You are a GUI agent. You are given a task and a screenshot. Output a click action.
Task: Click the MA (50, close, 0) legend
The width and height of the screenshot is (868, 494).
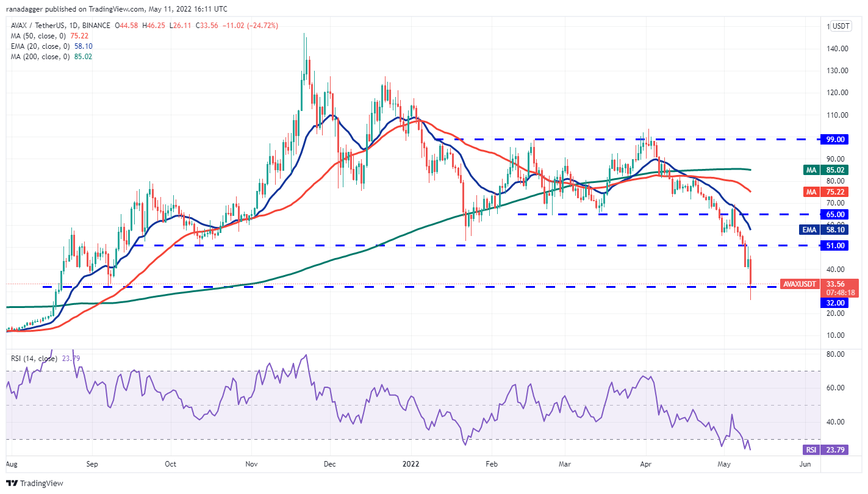coord(38,36)
